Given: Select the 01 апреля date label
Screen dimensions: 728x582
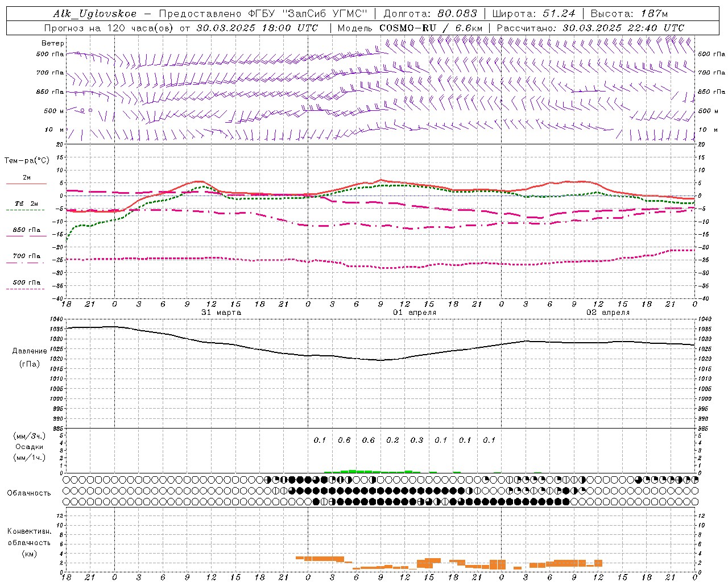Looking at the screenshot, I should point(415,313).
